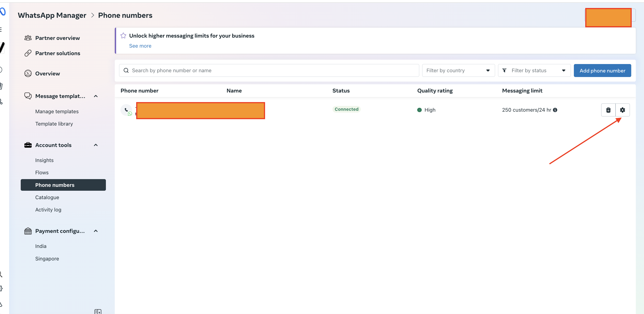The height and width of the screenshot is (314, 644).
Task: Click See more link in banner
Action: [140, 46]
